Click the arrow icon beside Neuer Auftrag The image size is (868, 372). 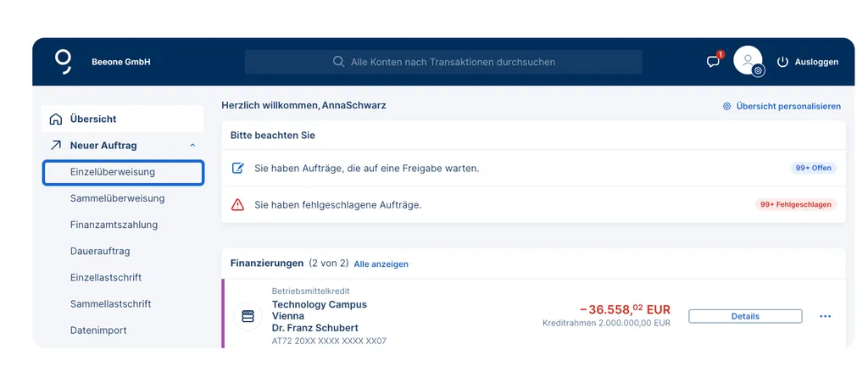click(x=56, y=146)
